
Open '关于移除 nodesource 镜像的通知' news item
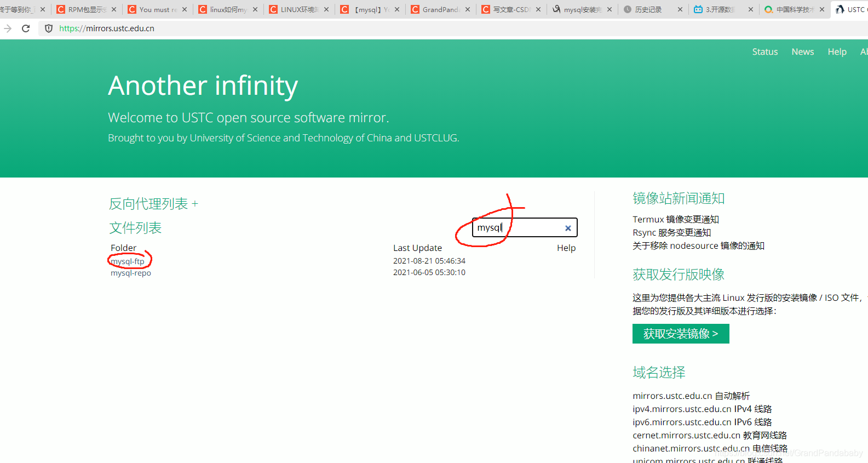(698, 245)
